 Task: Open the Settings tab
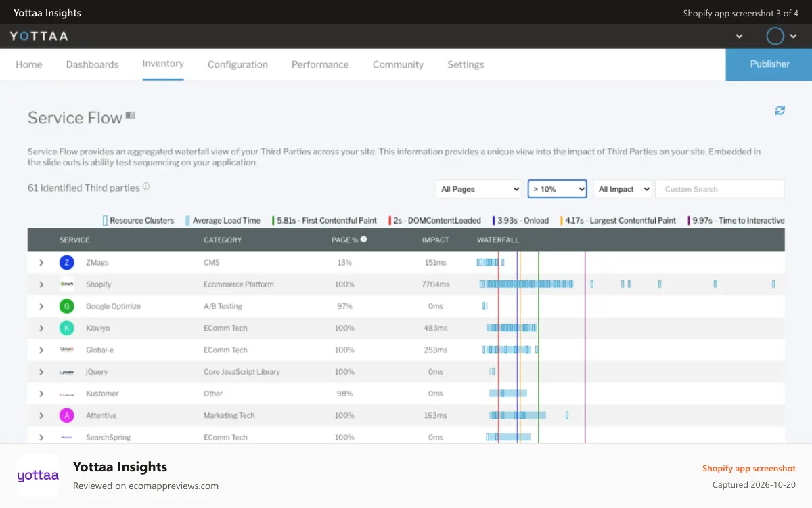[466, 64]
